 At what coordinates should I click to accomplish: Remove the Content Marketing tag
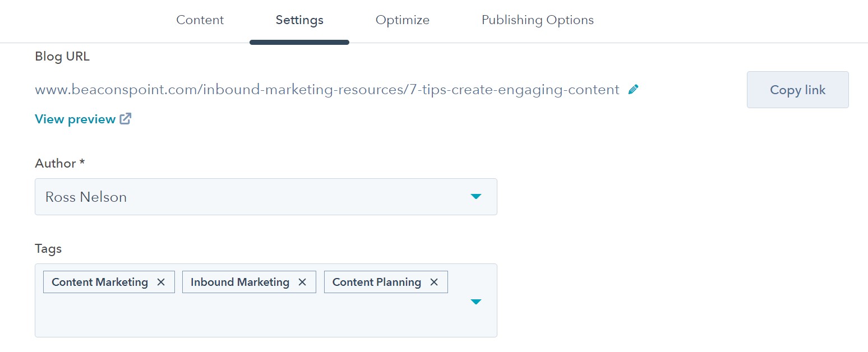[161, 282]
